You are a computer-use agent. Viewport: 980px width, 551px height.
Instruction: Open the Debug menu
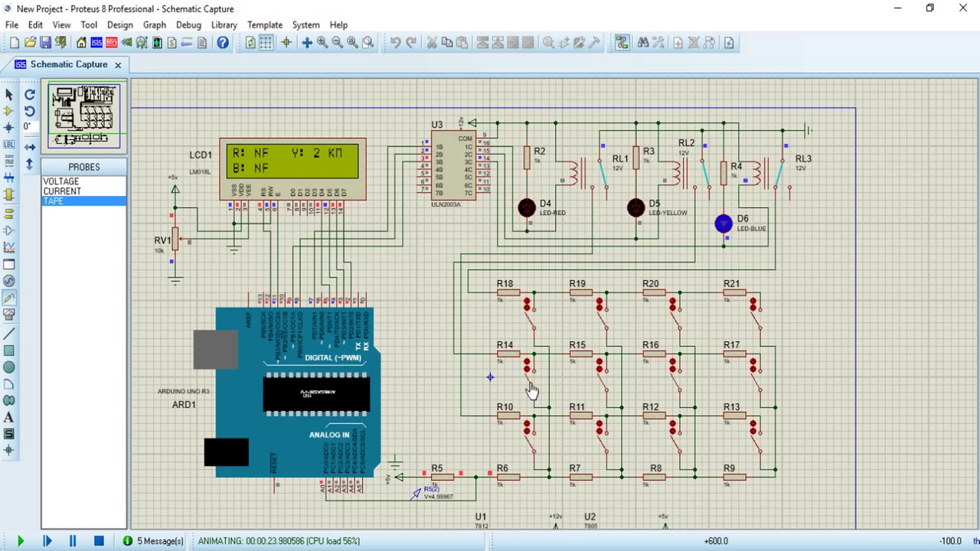[x=188, y=24]
